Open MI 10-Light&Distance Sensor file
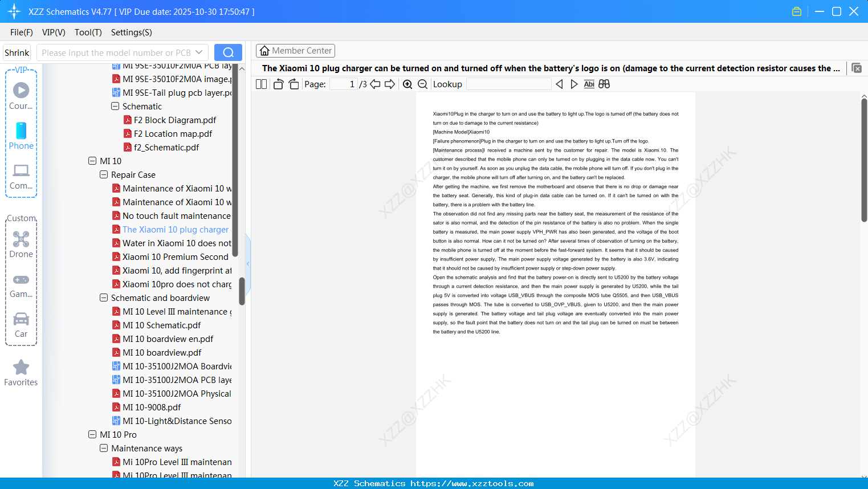Image resolution: width=868 pixels, height=489 pixels. (177, 421)
